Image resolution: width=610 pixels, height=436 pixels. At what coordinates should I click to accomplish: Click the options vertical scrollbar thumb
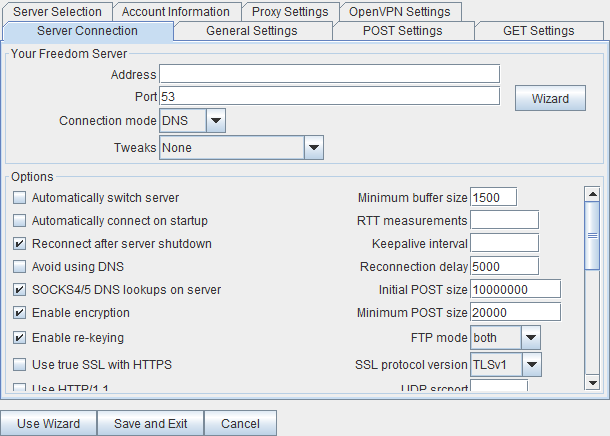coord(592,235)
